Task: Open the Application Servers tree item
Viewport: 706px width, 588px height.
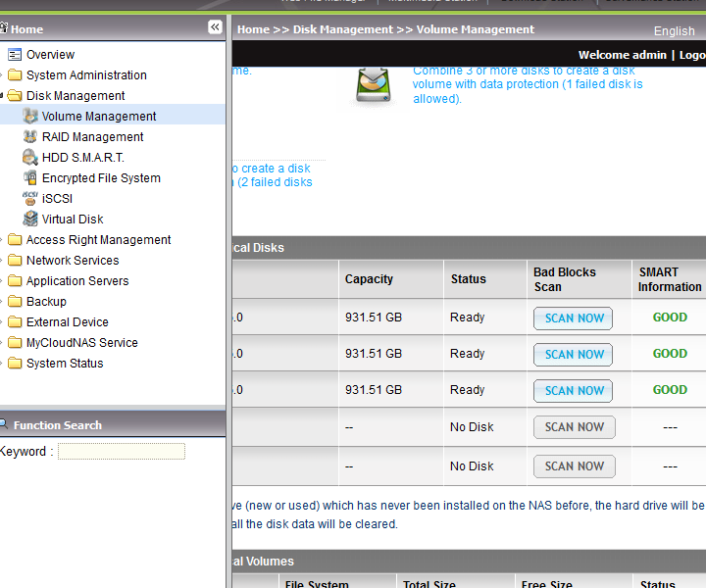Action: click(x=76, y=281)
